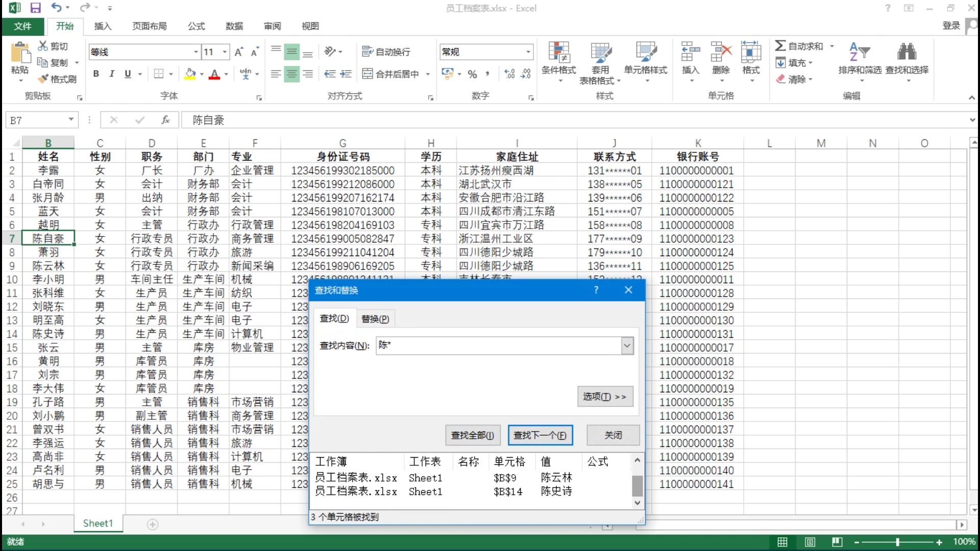Viewport: 980px width, 551px height.
Task: Click the Insert Function fx icon
Action: point(165,120)
